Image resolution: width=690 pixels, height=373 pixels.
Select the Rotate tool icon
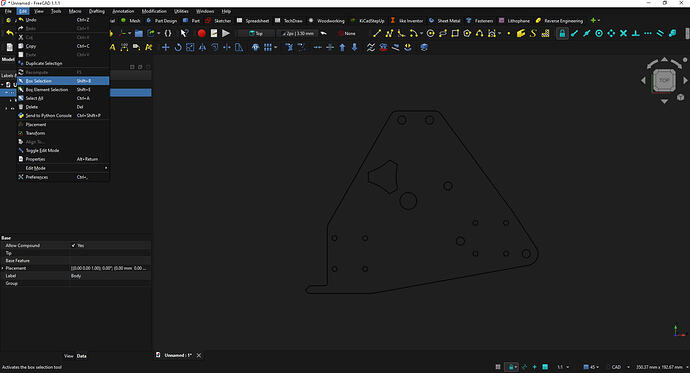coord(178,47)
